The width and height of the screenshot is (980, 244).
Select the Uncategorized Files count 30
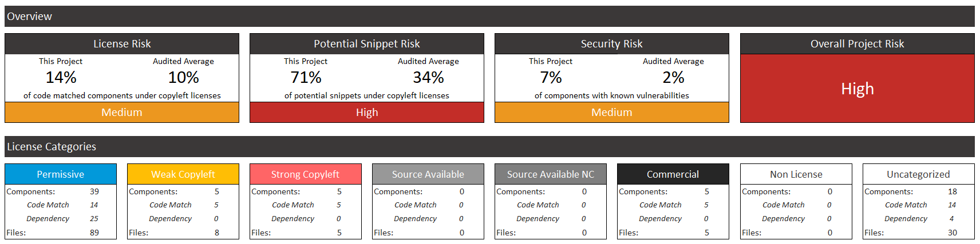953,233
